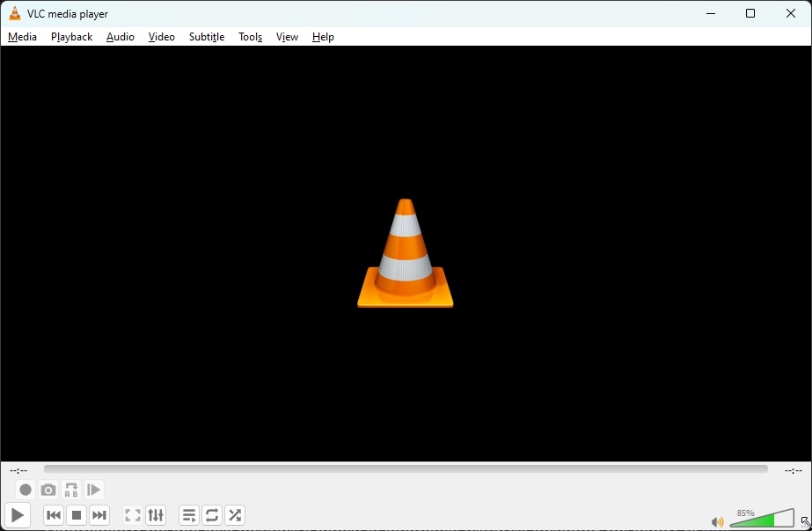Enable loop playback mode
Screen dimensions: 812x531
click(x=211, y=515)
